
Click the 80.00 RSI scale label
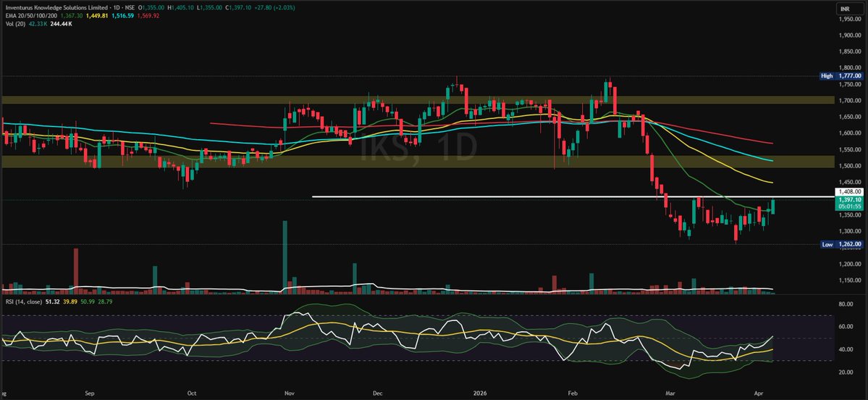pos(847,304)
